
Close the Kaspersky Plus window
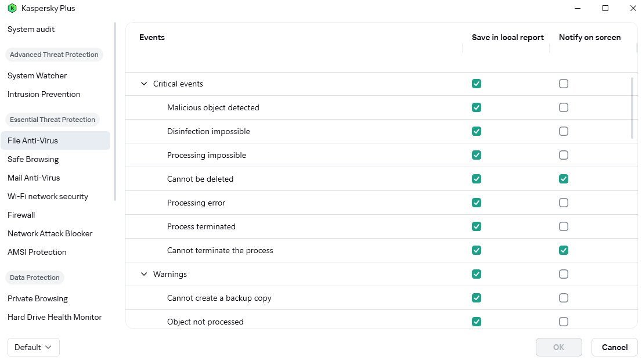(x=633, y=8)
